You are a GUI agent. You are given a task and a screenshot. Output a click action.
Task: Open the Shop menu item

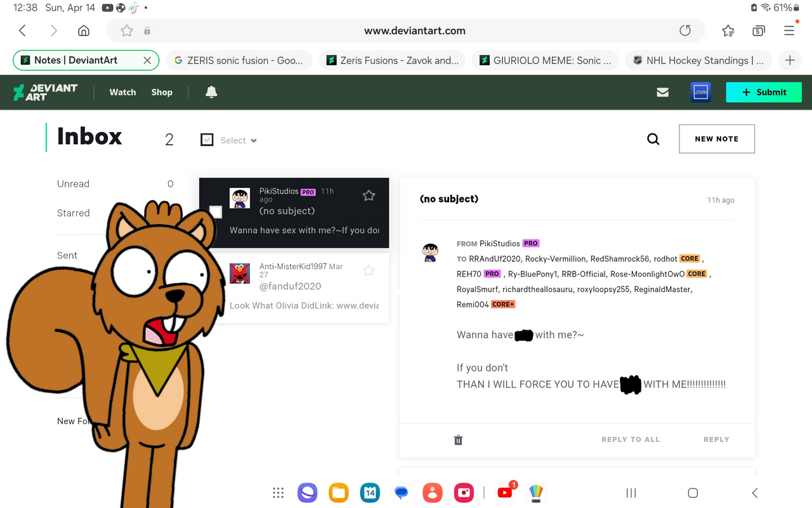point(162,92)
